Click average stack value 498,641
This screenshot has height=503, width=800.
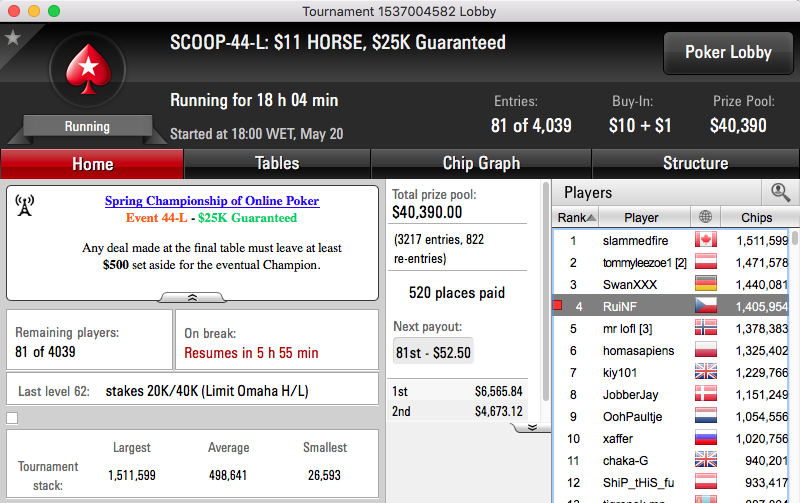[228, 475]
